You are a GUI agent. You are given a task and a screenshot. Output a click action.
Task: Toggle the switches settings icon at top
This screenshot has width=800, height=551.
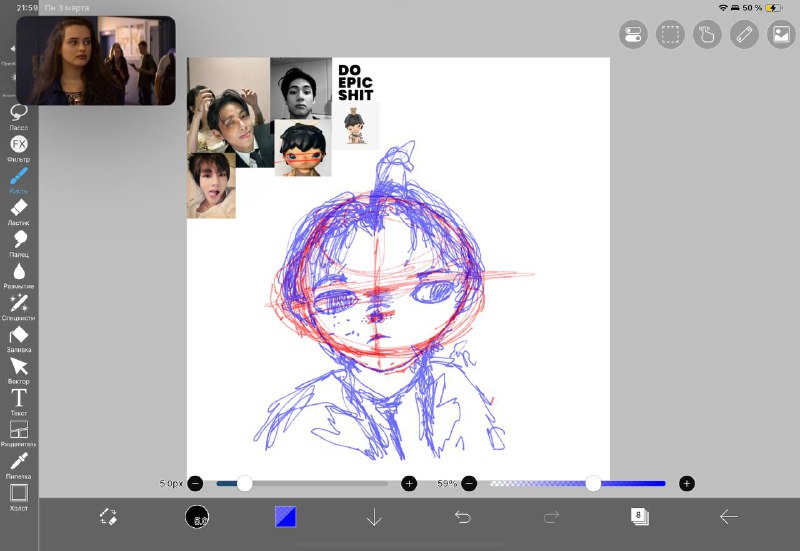(633, 35)
